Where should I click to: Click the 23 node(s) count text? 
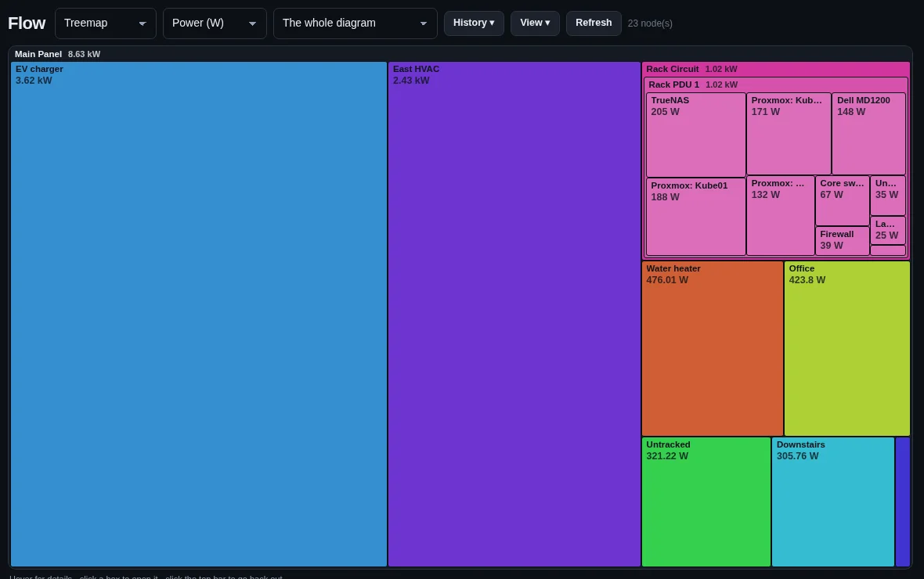point(650,23)
